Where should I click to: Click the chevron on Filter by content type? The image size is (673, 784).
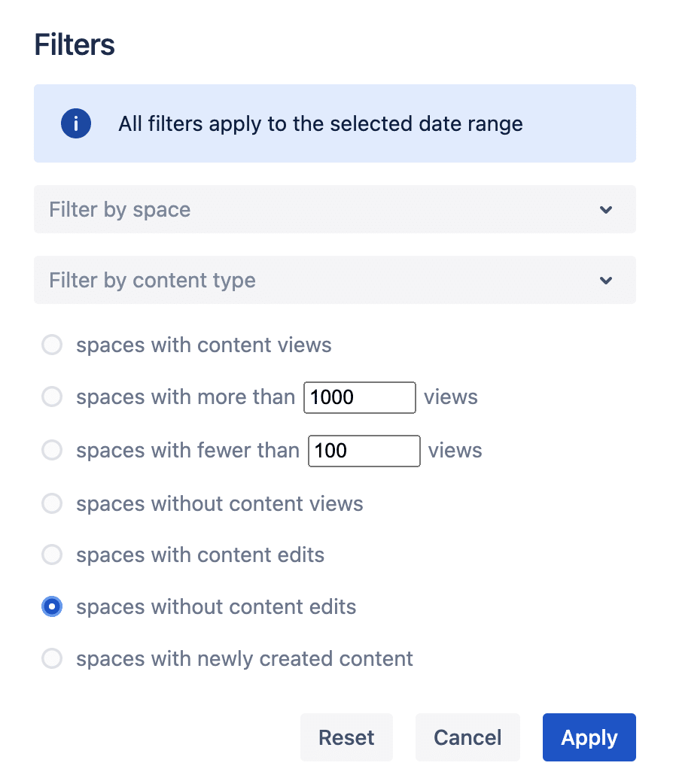606,280
